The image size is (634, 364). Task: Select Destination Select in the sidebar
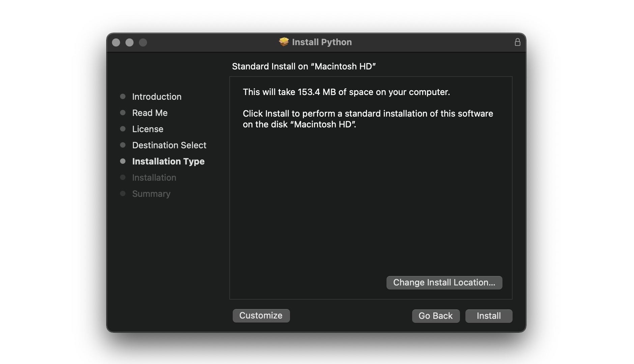[x=169, y=145]
